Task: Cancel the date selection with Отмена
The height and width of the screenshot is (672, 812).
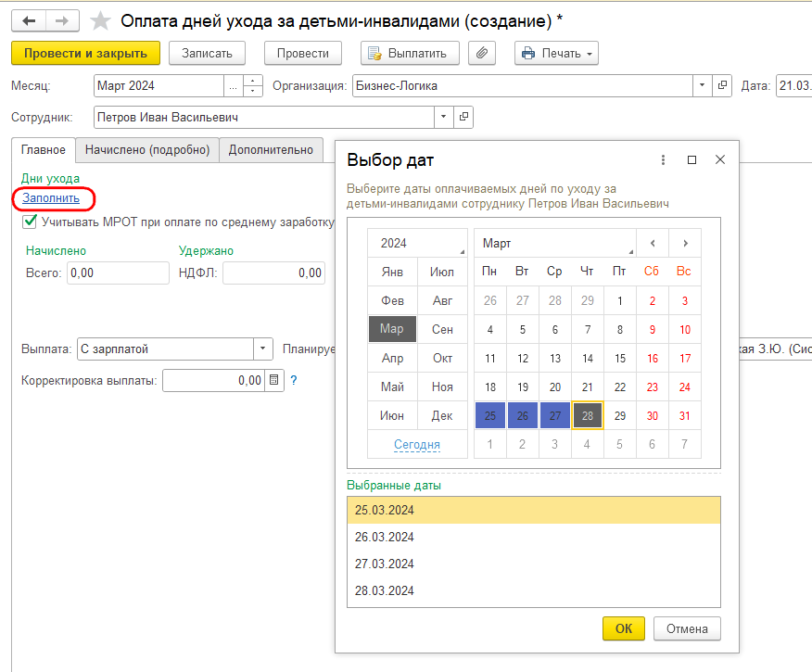Action: (687, 628)
